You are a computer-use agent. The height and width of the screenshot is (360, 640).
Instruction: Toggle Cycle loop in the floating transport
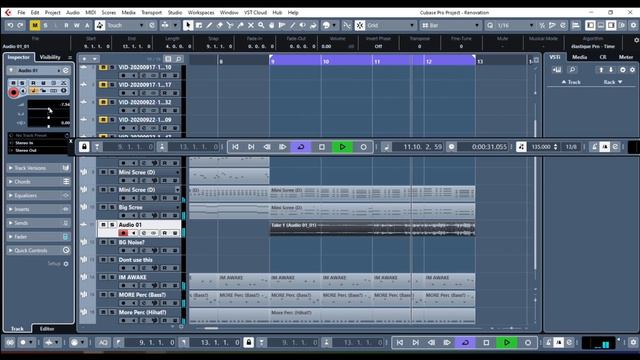[301, 147]
